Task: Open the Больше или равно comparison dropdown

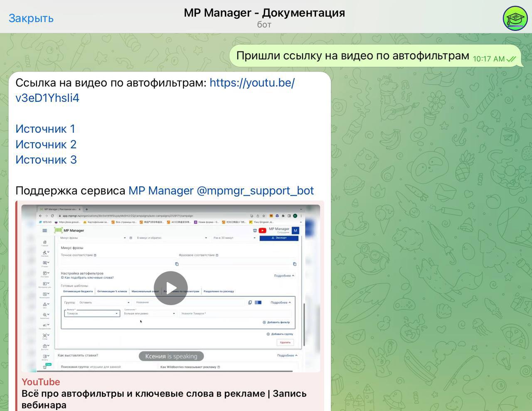Action: pos(149,314)
